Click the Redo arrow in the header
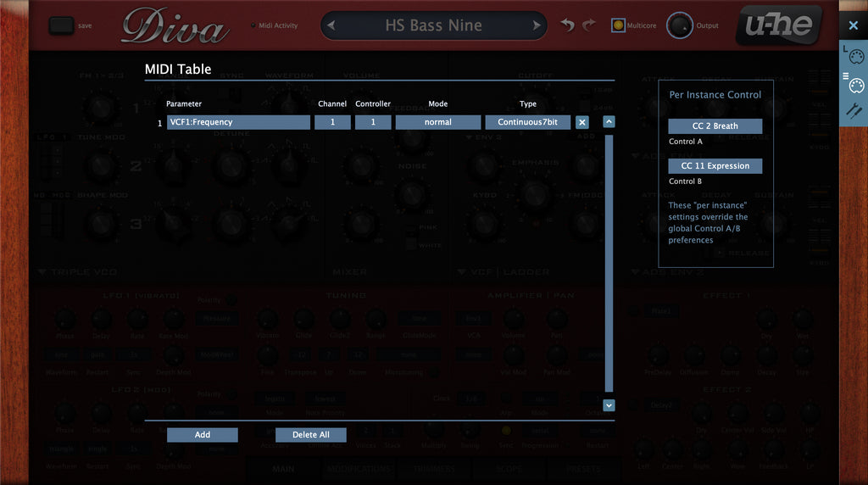 pos(589,25)
